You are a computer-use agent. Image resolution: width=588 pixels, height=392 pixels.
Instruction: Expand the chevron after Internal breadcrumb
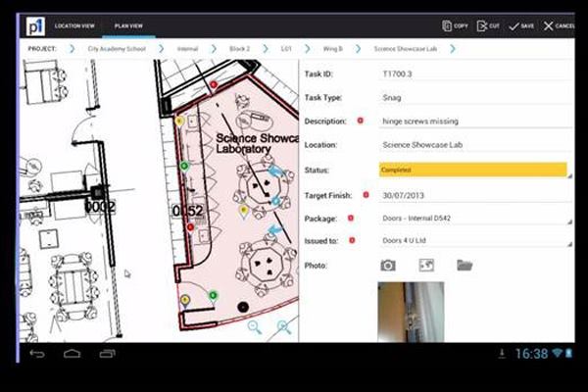click(214, 49)
